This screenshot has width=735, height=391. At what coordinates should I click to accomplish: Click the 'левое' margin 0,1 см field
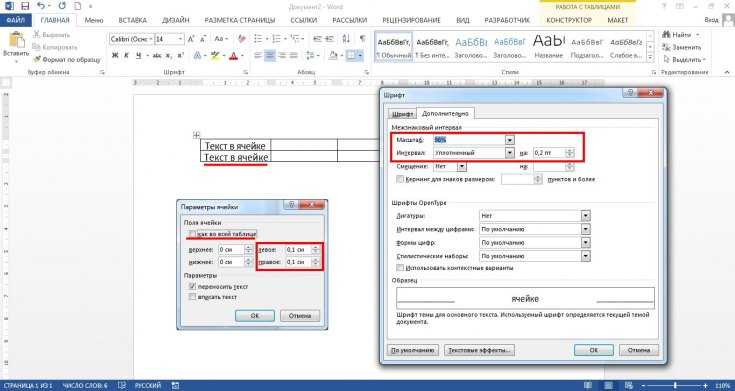(x=298, y=250)
